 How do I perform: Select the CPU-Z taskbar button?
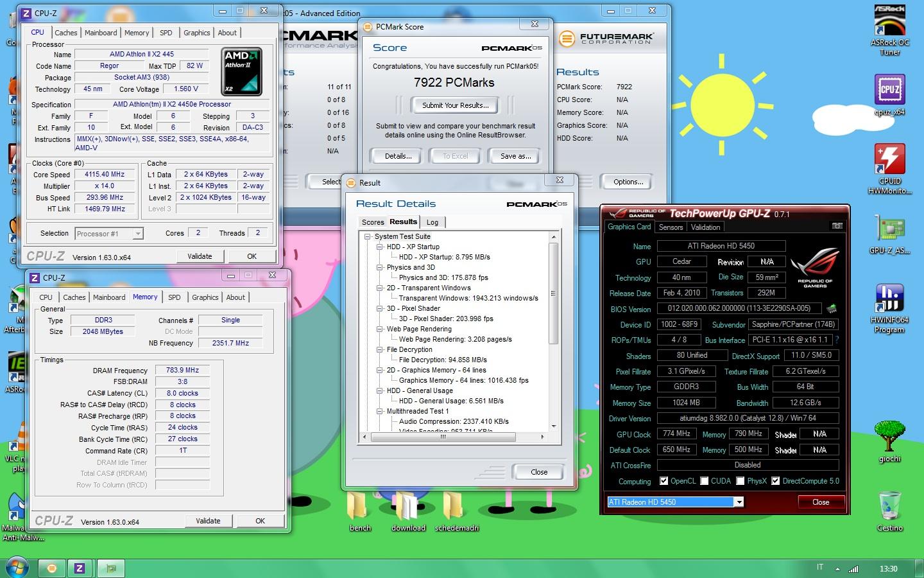tap(80, 568)
